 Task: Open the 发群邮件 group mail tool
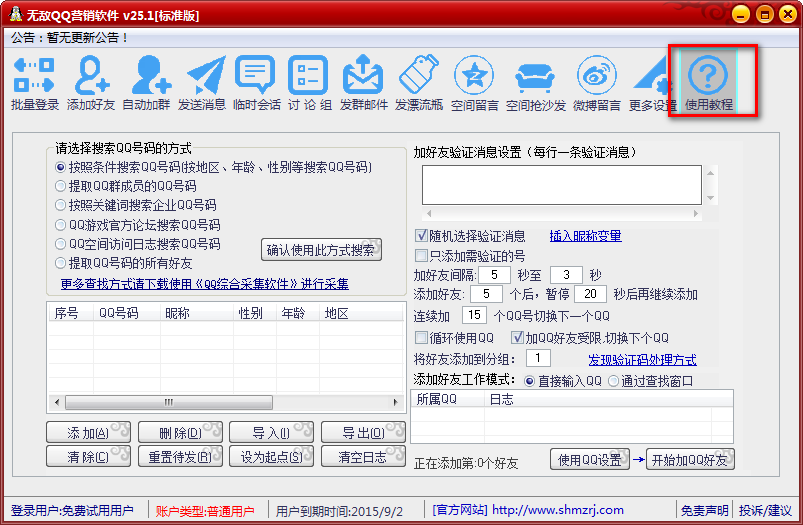point(364,83)
